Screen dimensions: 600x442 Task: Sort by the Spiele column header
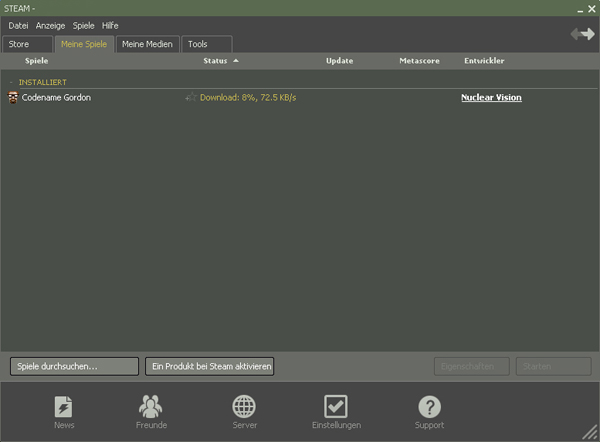pos(37,61)
